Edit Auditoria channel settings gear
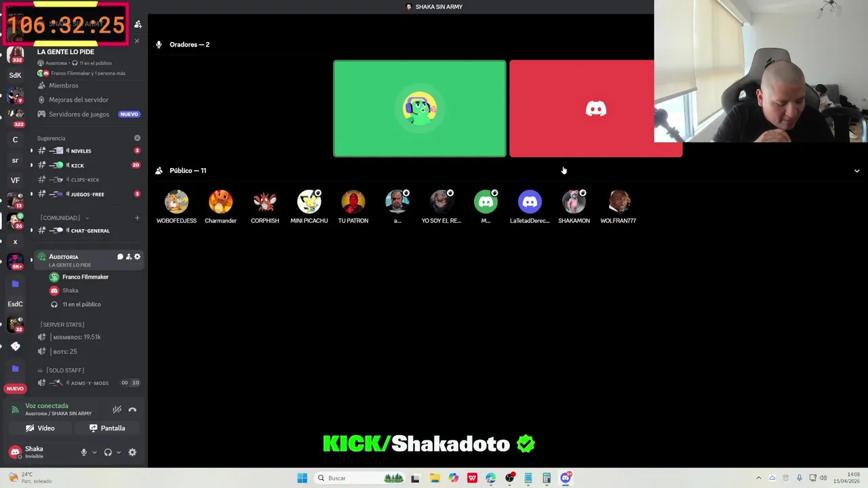Image resolution: width=868 pixels, height=488 pixels. pyautogui.click(x=137, y=257)
